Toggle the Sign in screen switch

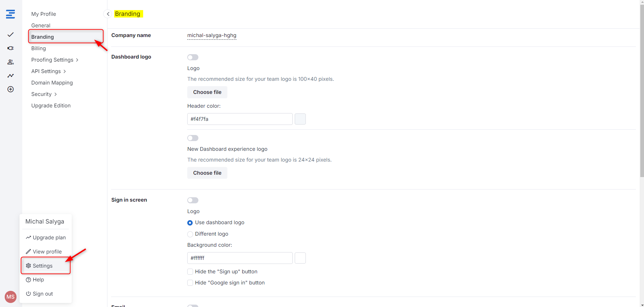coord(193,200)
